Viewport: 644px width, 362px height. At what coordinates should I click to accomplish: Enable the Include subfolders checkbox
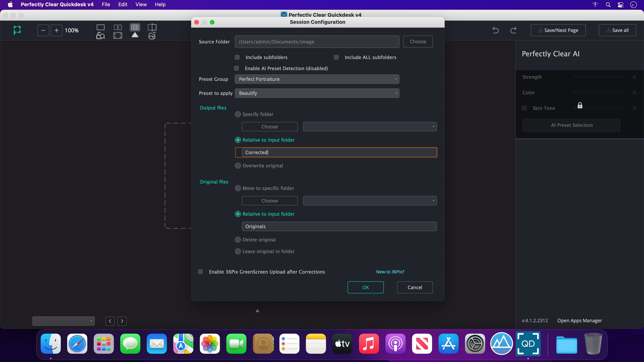click(x=237, y=57)
